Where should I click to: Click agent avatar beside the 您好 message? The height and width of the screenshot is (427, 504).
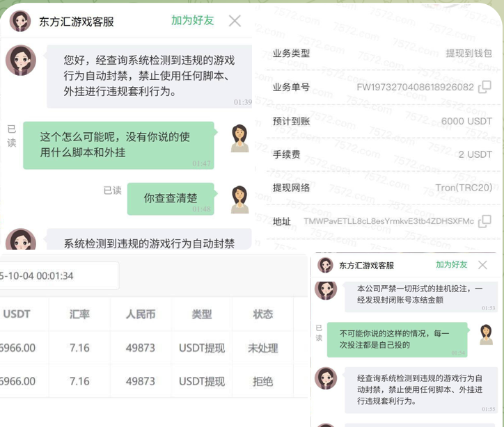tap(20, 61)
